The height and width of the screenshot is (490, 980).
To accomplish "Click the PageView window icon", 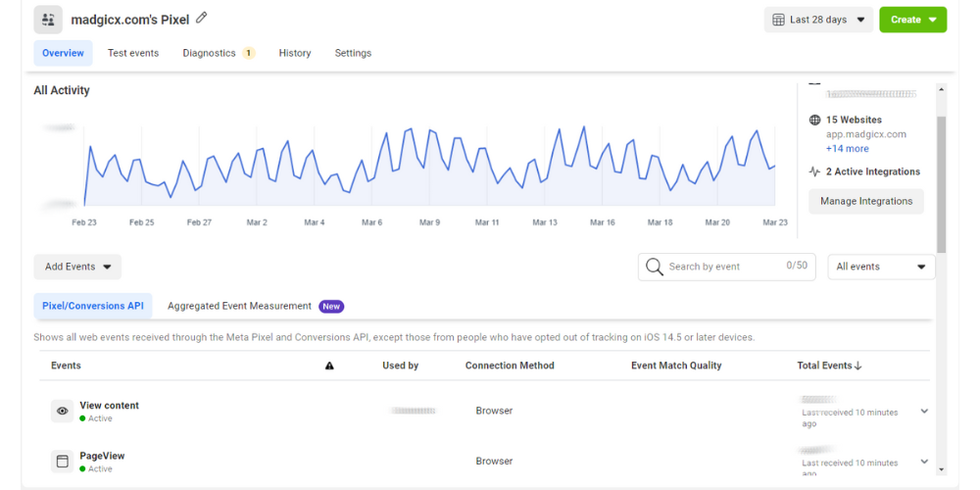I will pos(62,462).
